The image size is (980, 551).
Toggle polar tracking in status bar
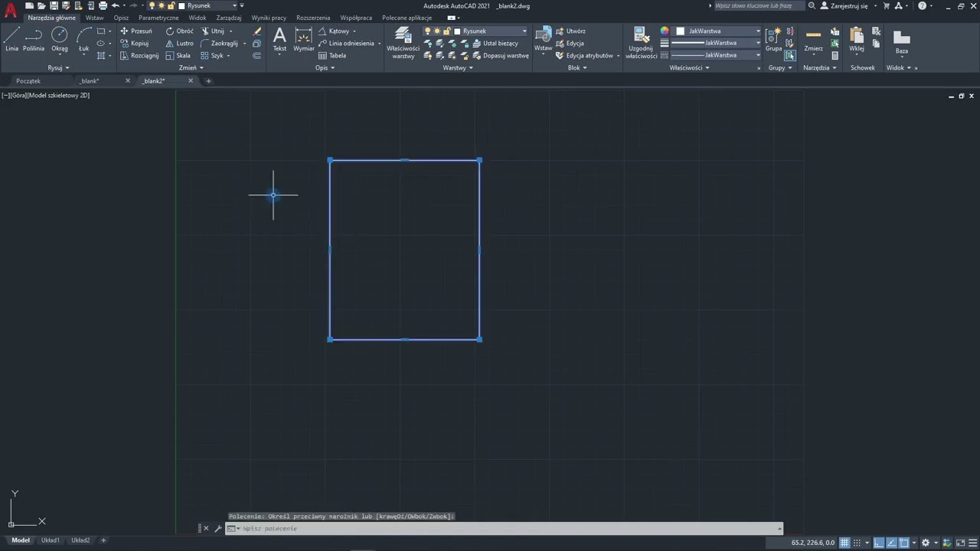(891, 543)
